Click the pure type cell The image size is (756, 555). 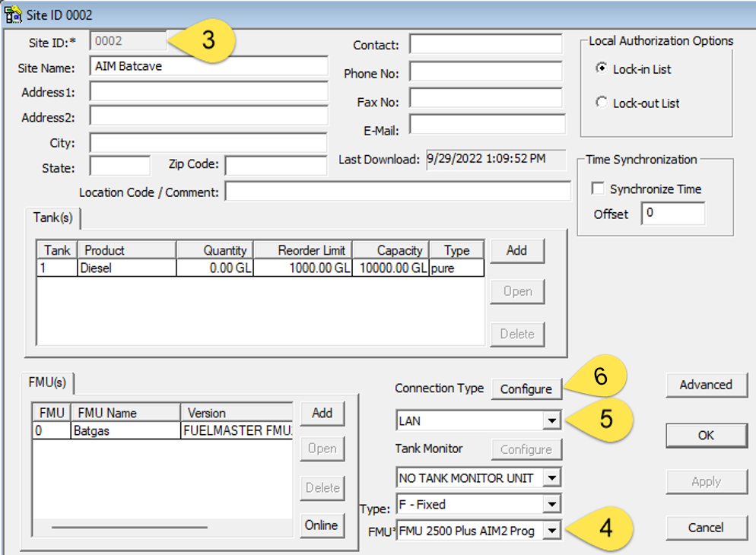tap(456, 268)
